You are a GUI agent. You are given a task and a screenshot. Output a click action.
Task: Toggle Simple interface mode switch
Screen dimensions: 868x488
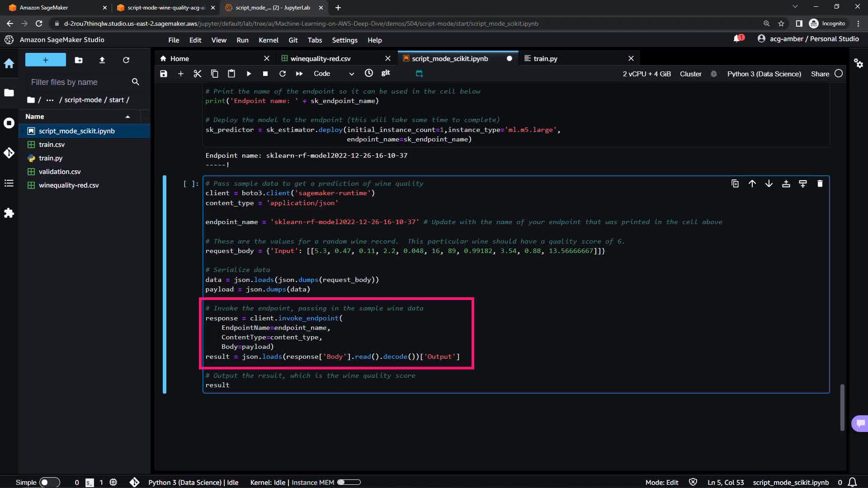(x=49, y=482)
